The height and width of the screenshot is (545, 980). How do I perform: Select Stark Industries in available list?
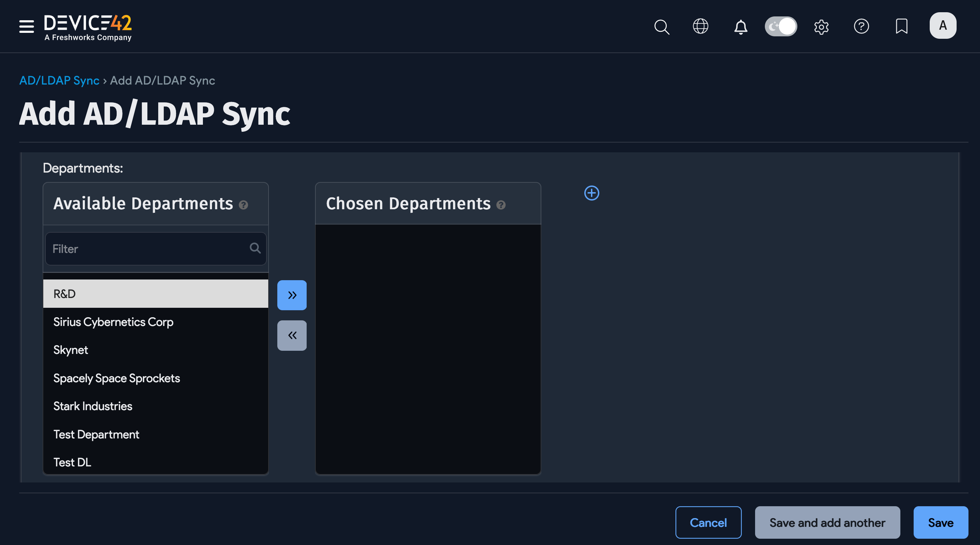[93, 406]
